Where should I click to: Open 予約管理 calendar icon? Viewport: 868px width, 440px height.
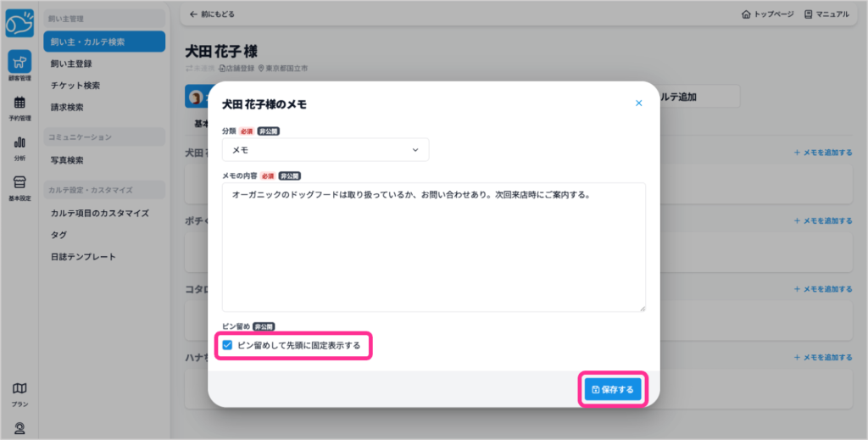(x=19, y=107)
